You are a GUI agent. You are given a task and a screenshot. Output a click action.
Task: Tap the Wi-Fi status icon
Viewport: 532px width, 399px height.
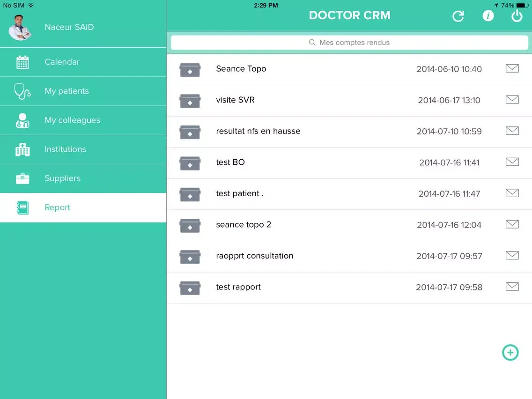31,6
